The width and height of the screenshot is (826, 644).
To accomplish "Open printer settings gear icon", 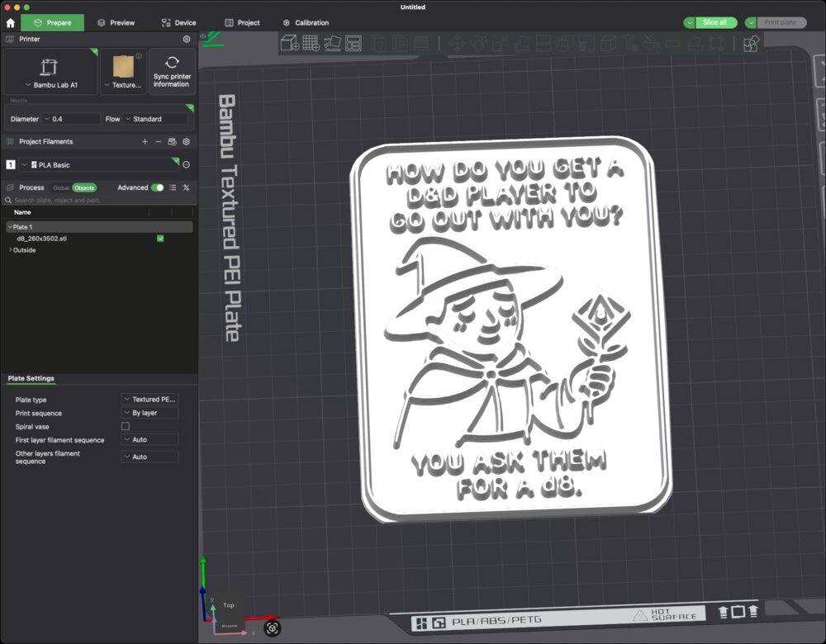I will pos(187,39).
